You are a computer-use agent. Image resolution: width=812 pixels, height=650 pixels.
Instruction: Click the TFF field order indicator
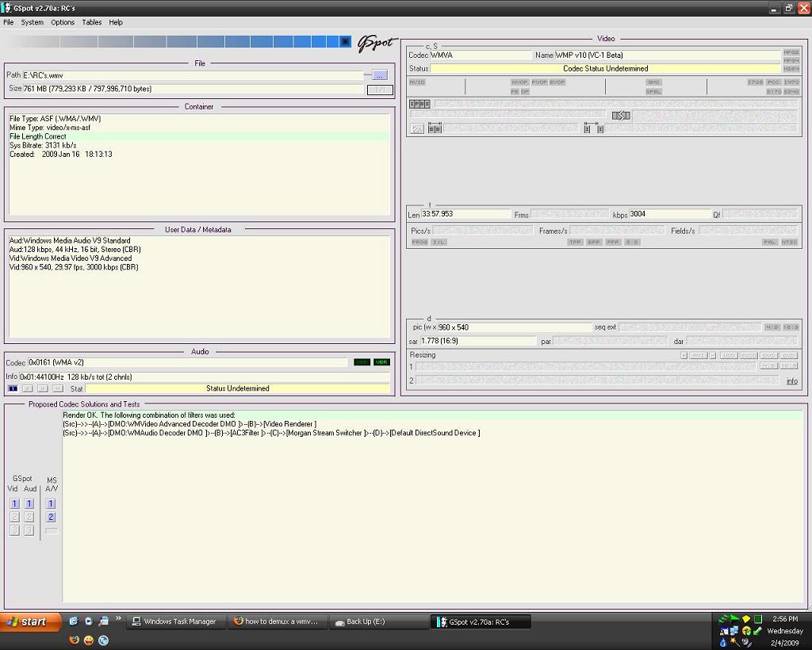click(x=575, y=243)
